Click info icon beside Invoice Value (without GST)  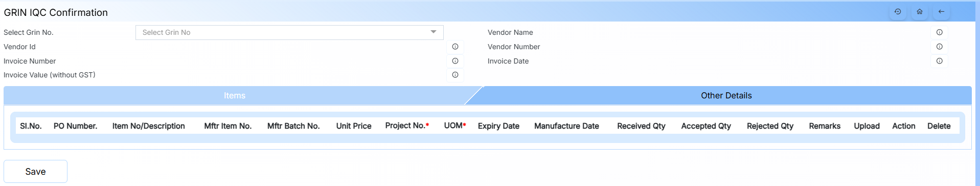455,75
